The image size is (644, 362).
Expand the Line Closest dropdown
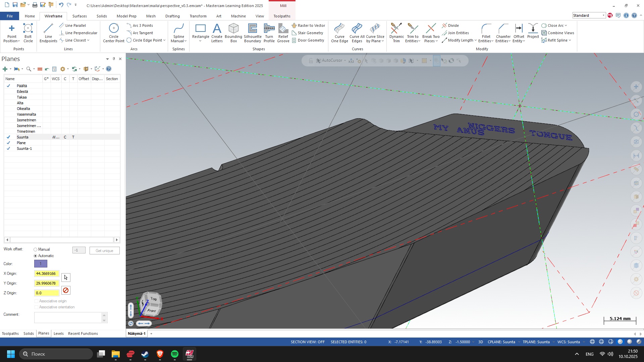pyautogui.click(x=88, y=40)
